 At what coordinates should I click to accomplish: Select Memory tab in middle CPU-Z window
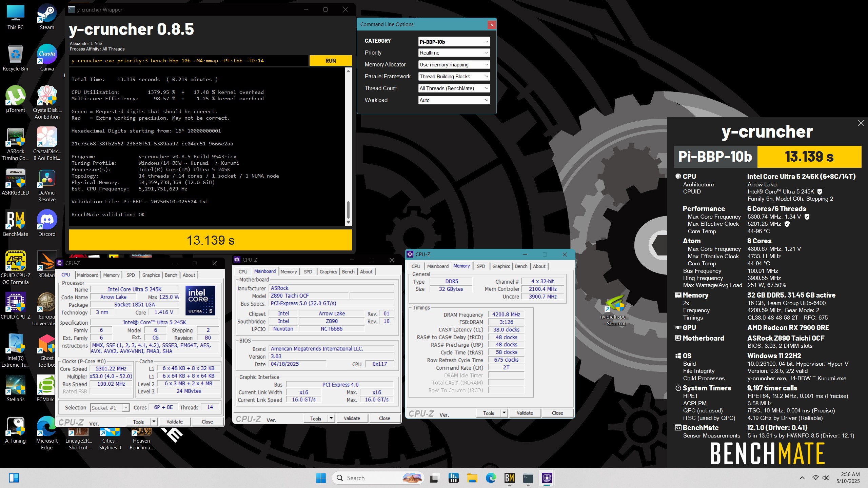pos(289,271)
